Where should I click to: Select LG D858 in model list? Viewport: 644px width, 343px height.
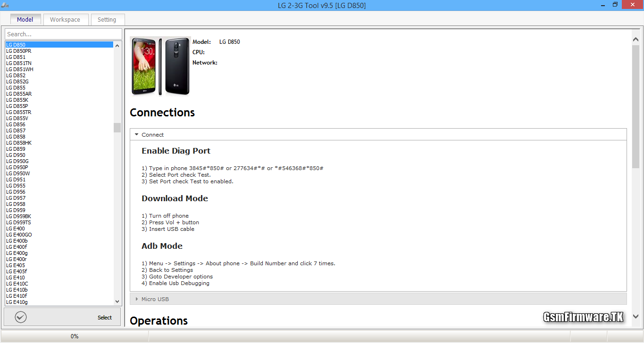pos(59,137)
